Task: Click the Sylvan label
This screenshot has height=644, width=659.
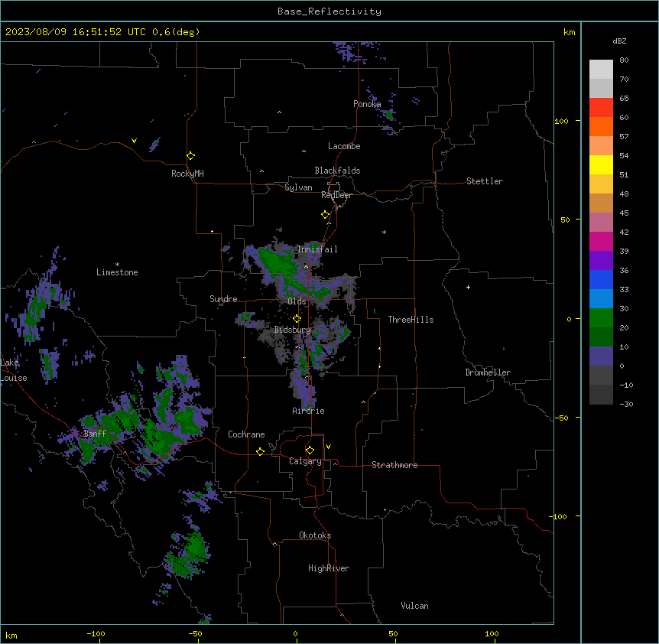Action: coord(298,187)
